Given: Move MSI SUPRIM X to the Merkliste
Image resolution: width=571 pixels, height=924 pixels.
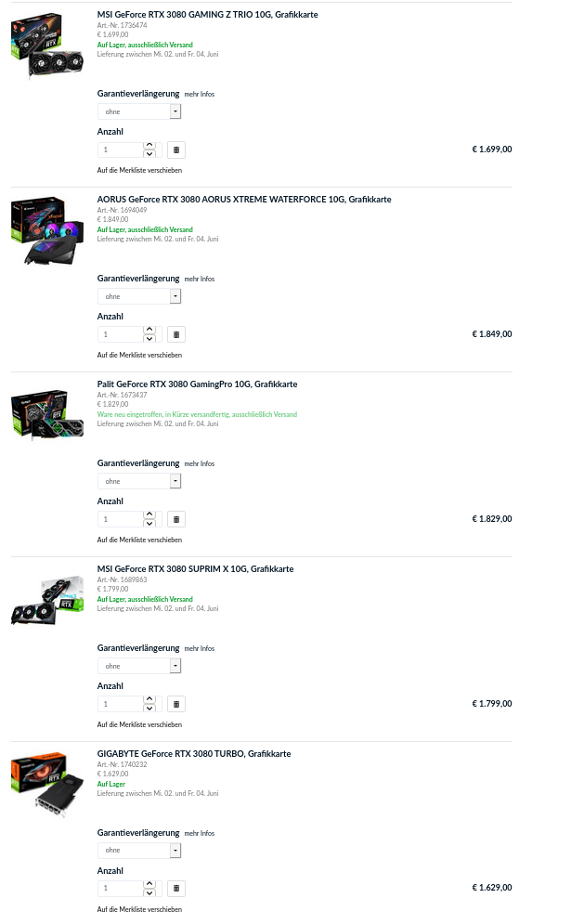Looking at the screenshot, I should (x=139, y=724).
